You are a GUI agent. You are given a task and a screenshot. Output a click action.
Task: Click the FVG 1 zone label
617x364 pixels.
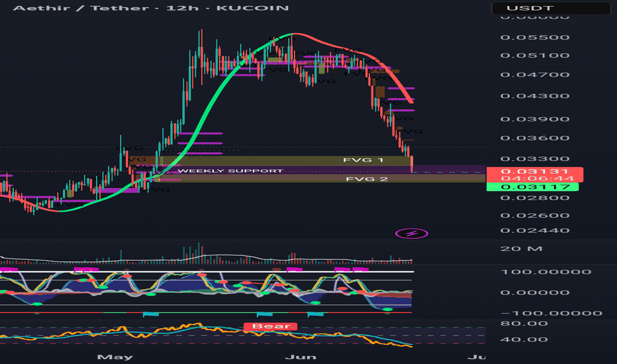click(x=363, y=160)
